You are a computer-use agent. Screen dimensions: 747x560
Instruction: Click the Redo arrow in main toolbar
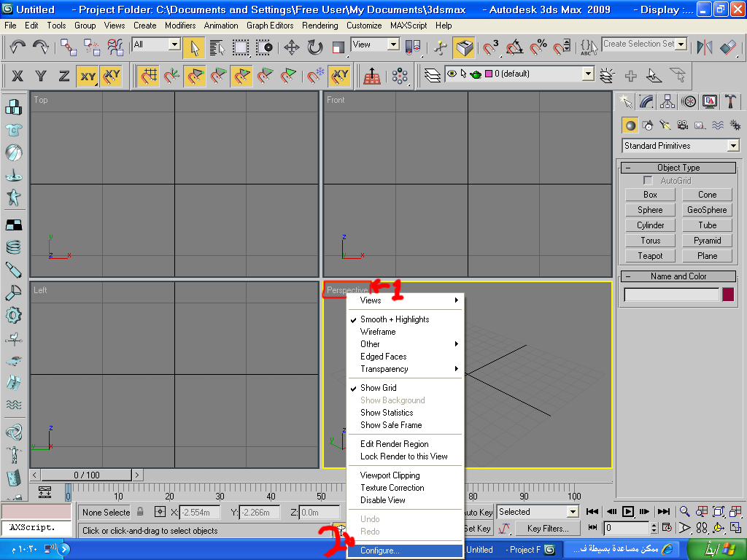(x=41, y=47)
